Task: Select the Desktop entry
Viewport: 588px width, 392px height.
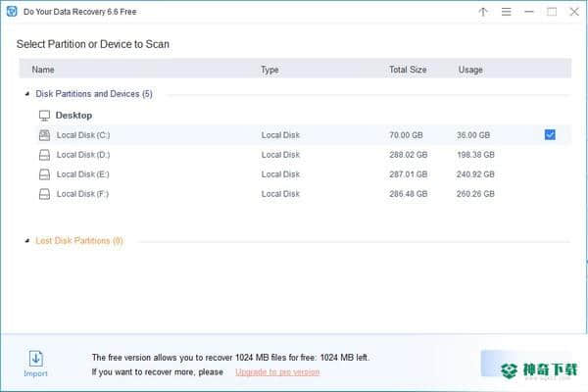Action: (73, 116)
